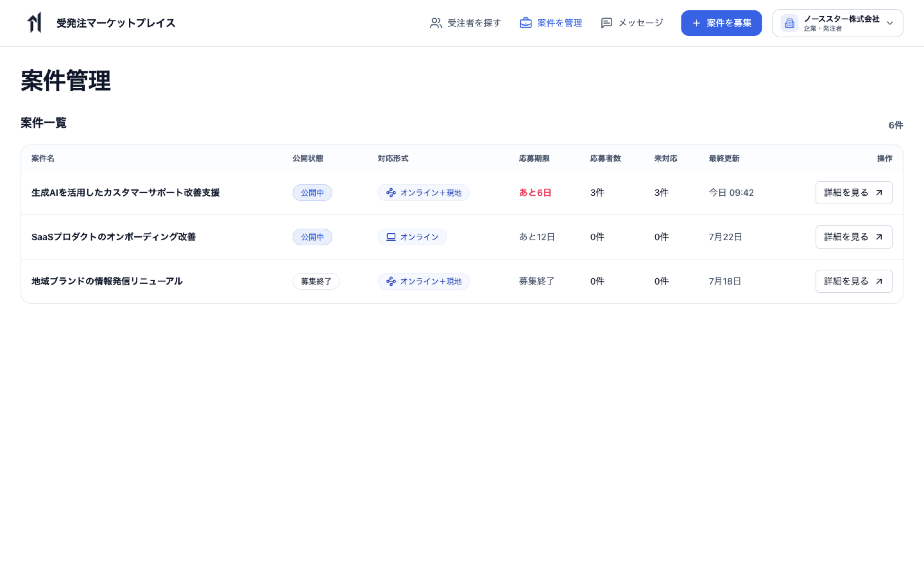The width and height of the screenshot is (924, 578).
Task: Click the 未対応 column header
Action: [x=665, y=158]
